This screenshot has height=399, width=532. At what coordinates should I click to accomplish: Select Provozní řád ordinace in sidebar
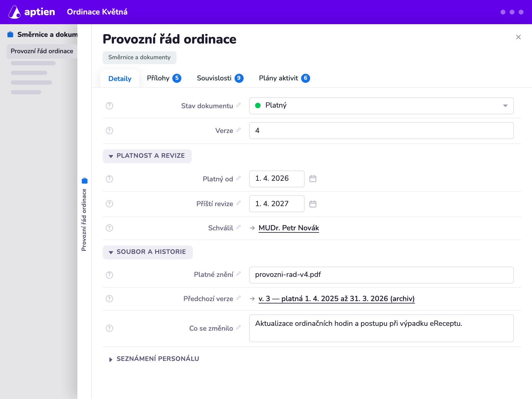click(x=42, y=51)
